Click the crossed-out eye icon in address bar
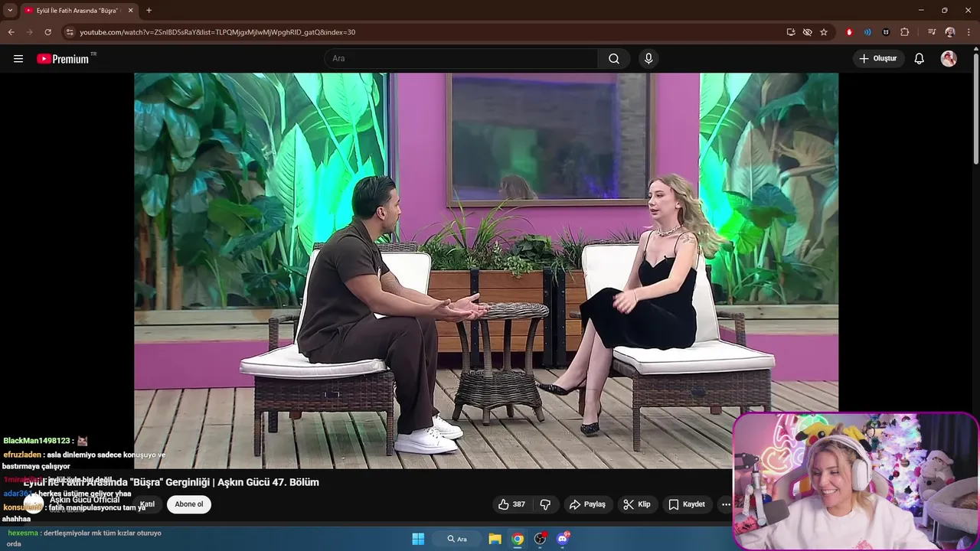The width and height of the screenshot is (980, 551). click(x=807, y=32)
